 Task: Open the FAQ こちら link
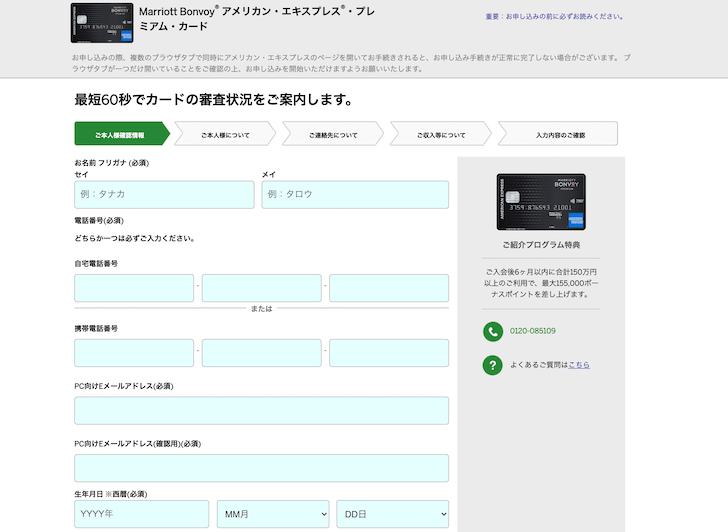pos(579,365)
